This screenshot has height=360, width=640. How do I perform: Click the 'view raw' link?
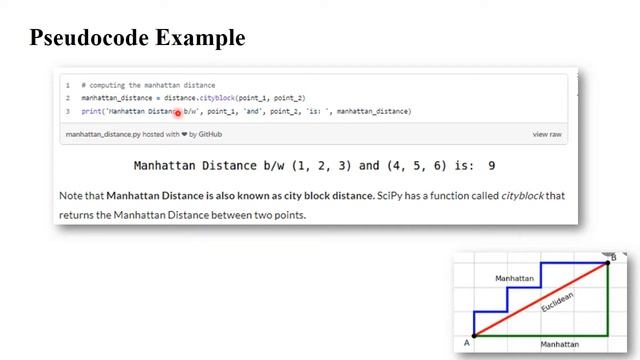[x=547, y=134]
